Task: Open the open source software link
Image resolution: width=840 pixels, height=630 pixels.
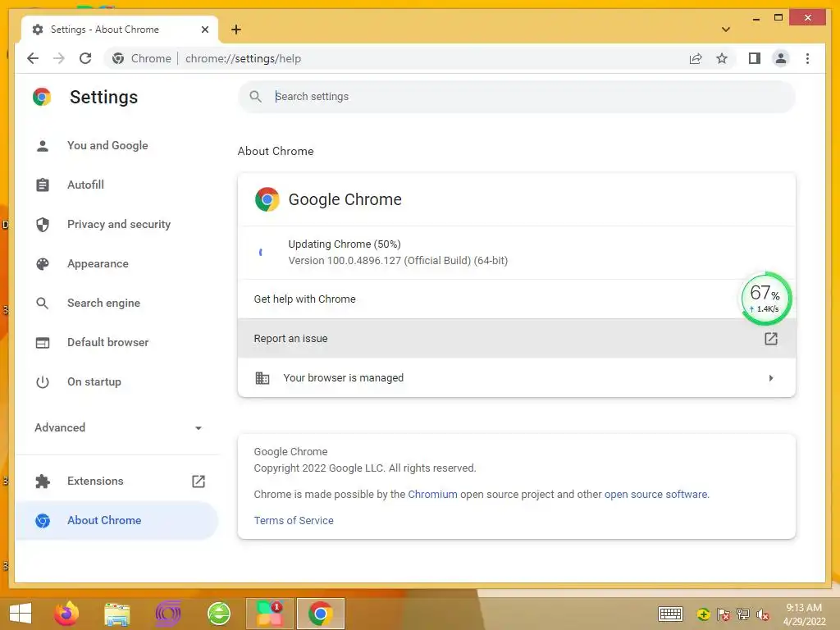Action: click(655, 495)
